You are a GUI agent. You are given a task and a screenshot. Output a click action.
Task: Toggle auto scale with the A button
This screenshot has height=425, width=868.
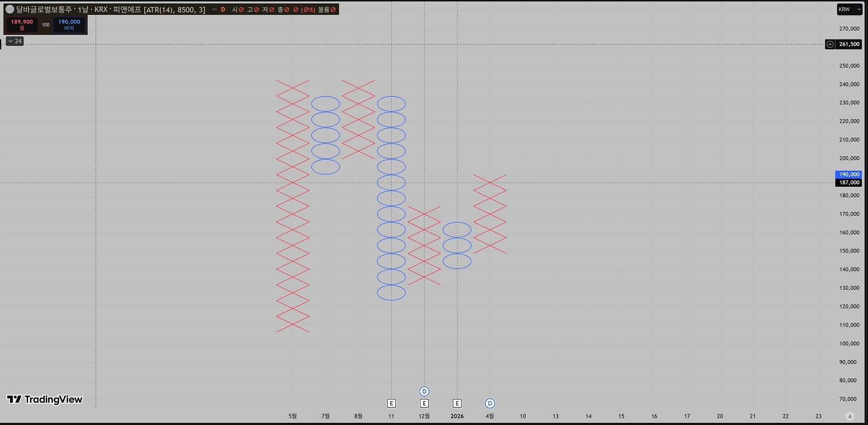(849, 416)
